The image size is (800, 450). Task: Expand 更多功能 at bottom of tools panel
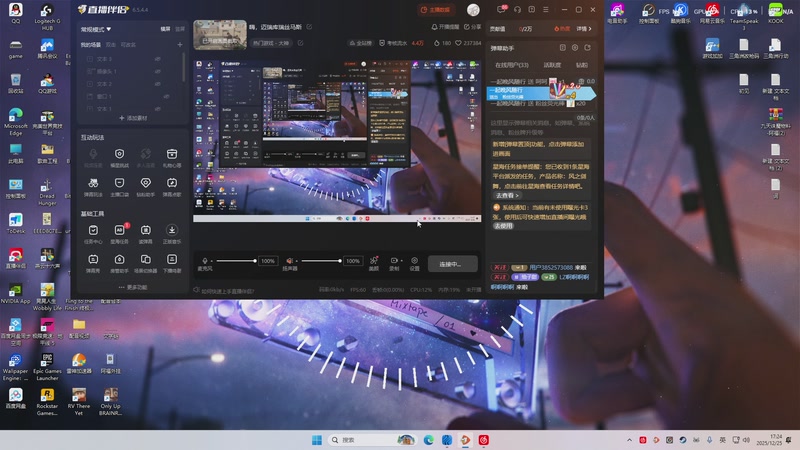133,287
